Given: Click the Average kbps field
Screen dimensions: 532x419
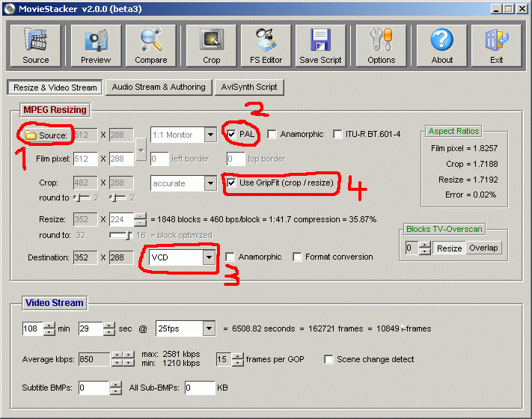Looking at the screenshot, I should 94,359.
